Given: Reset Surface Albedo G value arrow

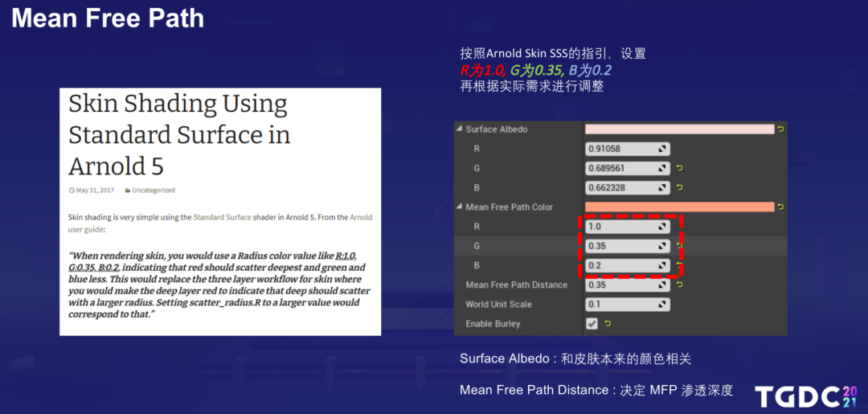Looking at the screenshot, I should click(679, 168).
